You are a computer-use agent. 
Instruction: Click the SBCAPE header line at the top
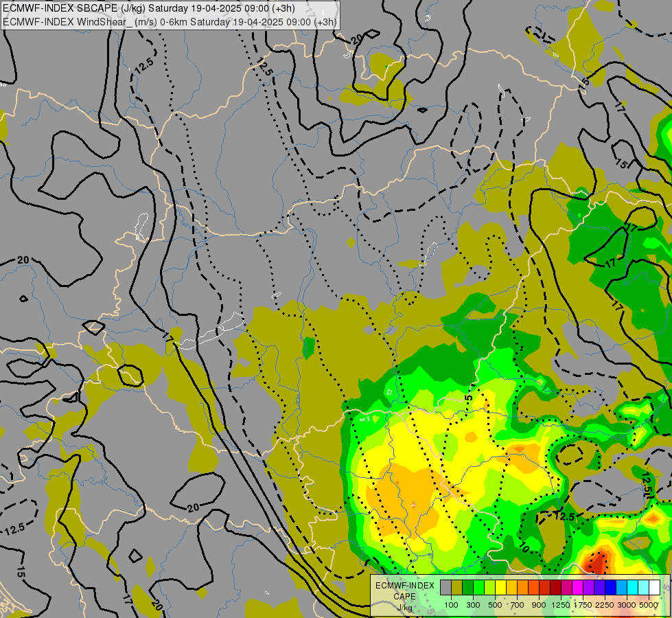click(149, 8)
